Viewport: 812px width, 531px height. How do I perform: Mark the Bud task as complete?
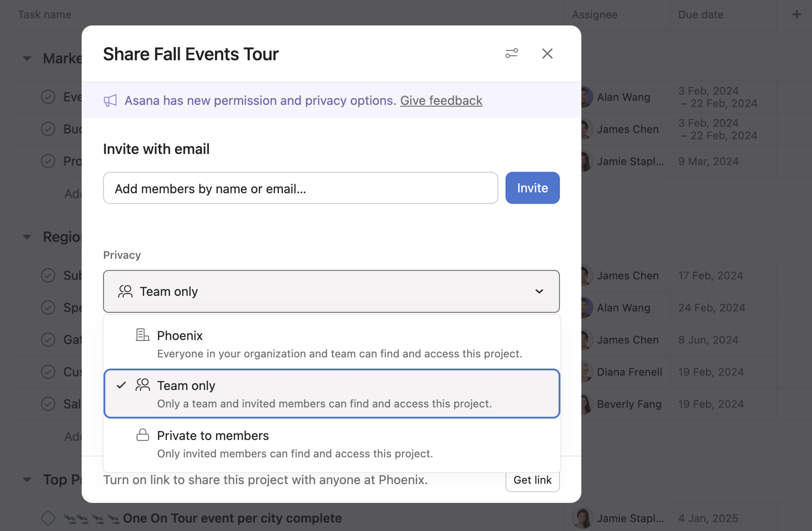click(48, 129)
